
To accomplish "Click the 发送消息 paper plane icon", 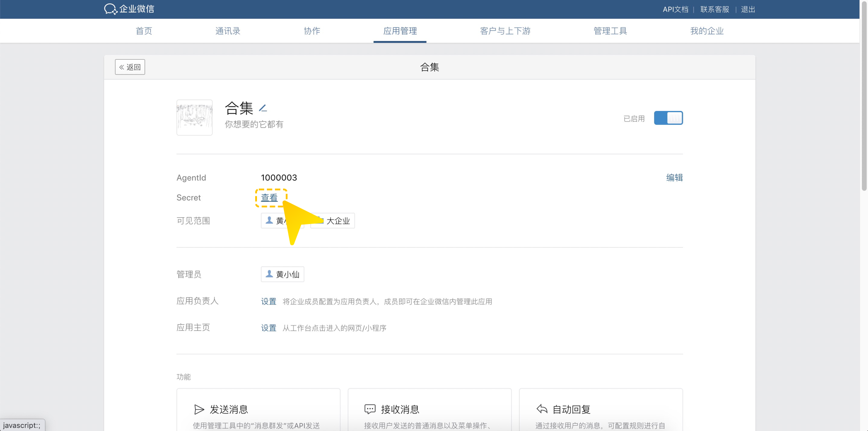I will tap(199, 409).
